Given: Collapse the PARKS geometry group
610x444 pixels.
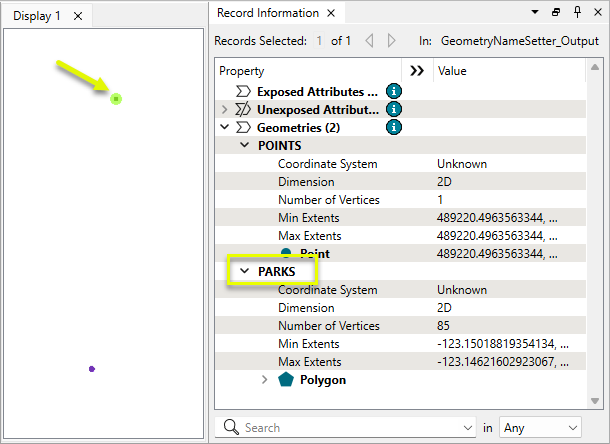Looking at the screenshot, I should coord(245,271).
